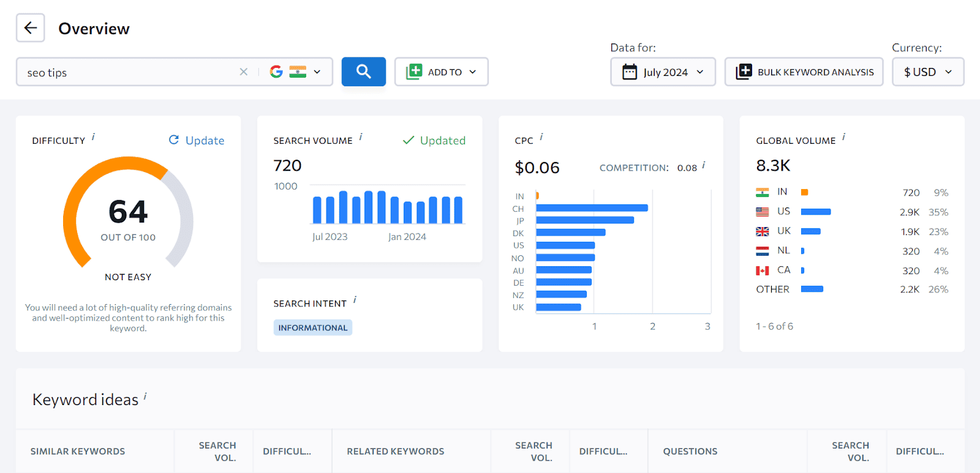
Task: Clear the seo tips search field
Action: point(243,72)
